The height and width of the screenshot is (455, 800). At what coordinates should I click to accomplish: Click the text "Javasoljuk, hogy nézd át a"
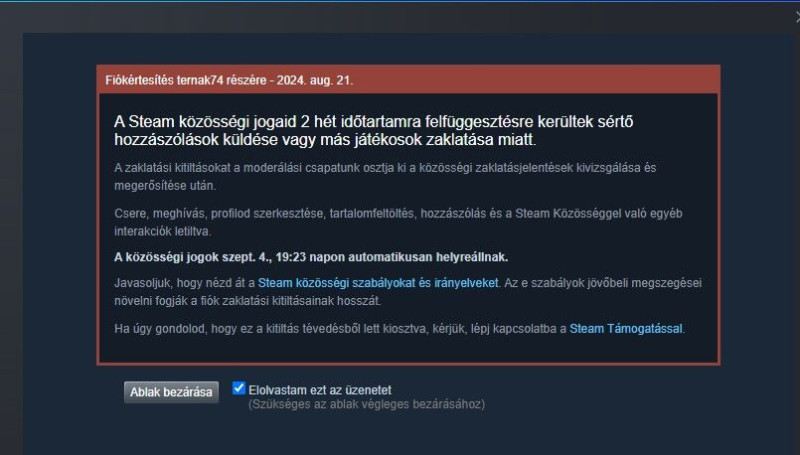pyautogui.click(x=185, y=283)
